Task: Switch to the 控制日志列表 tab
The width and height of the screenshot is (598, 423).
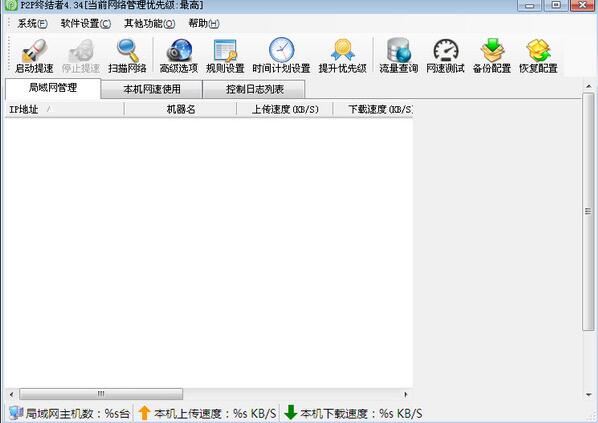Action: pos(254,89)
